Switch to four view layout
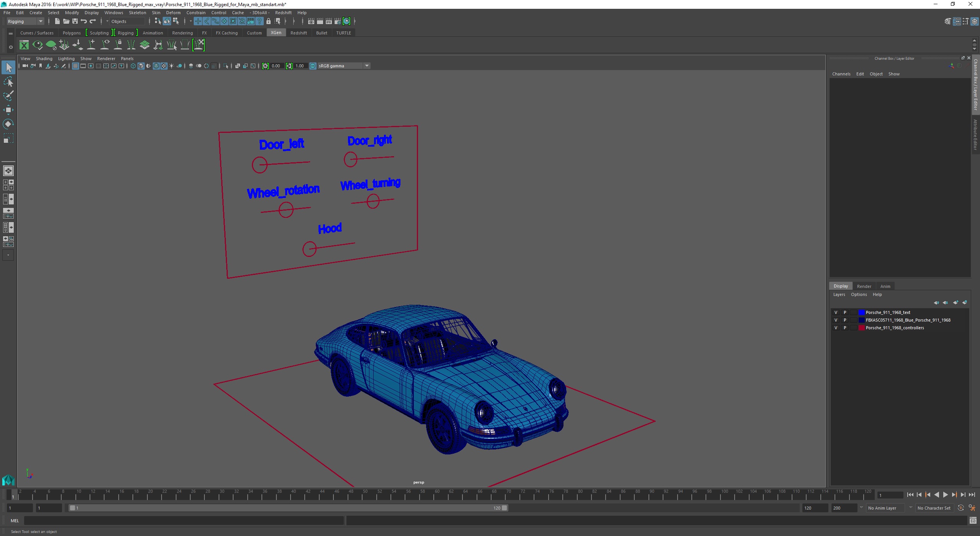This screenshot has height=536, width=980. (x=8, y=185)
